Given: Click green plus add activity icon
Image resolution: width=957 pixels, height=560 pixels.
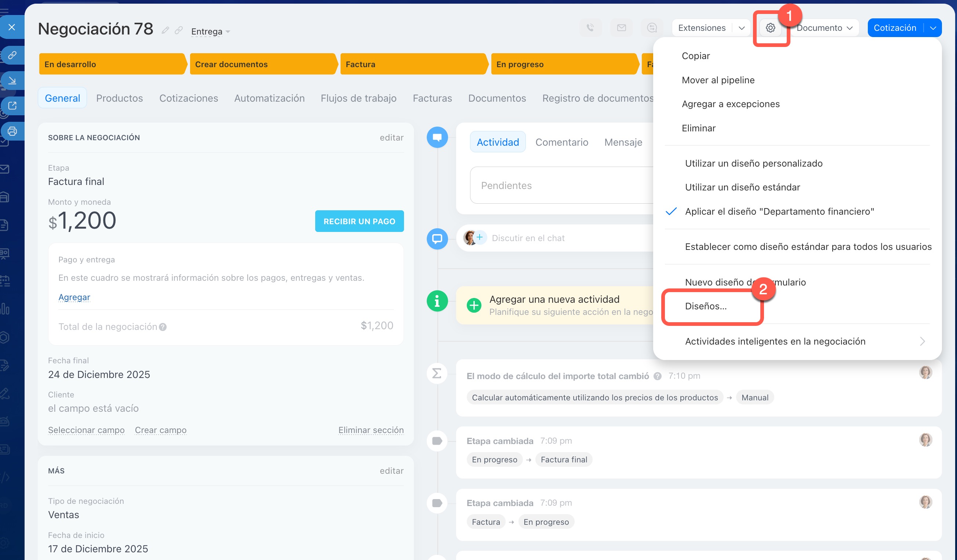Looking at the screenshot, I should coord(474,305).
